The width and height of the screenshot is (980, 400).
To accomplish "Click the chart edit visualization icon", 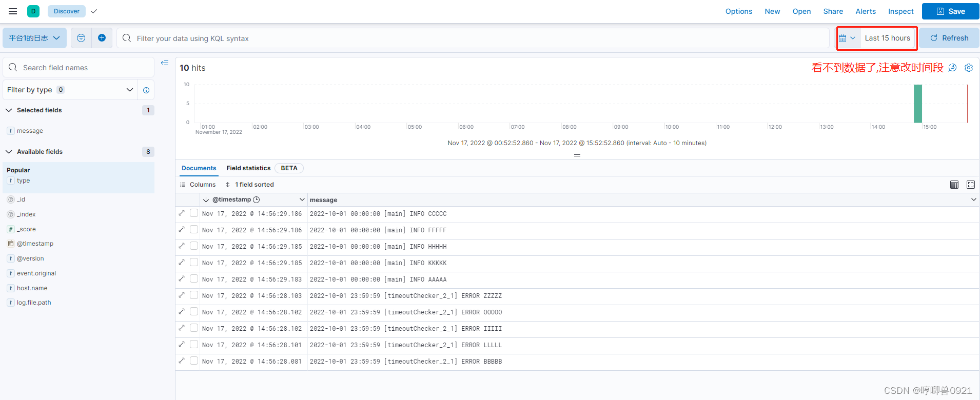I will coord(952,68).
